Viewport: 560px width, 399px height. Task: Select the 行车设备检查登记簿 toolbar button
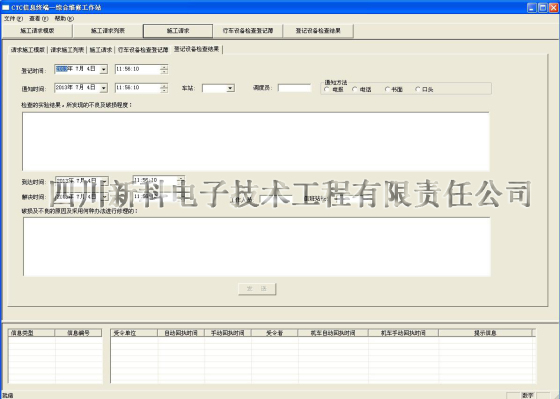click(x=248, y=31)
